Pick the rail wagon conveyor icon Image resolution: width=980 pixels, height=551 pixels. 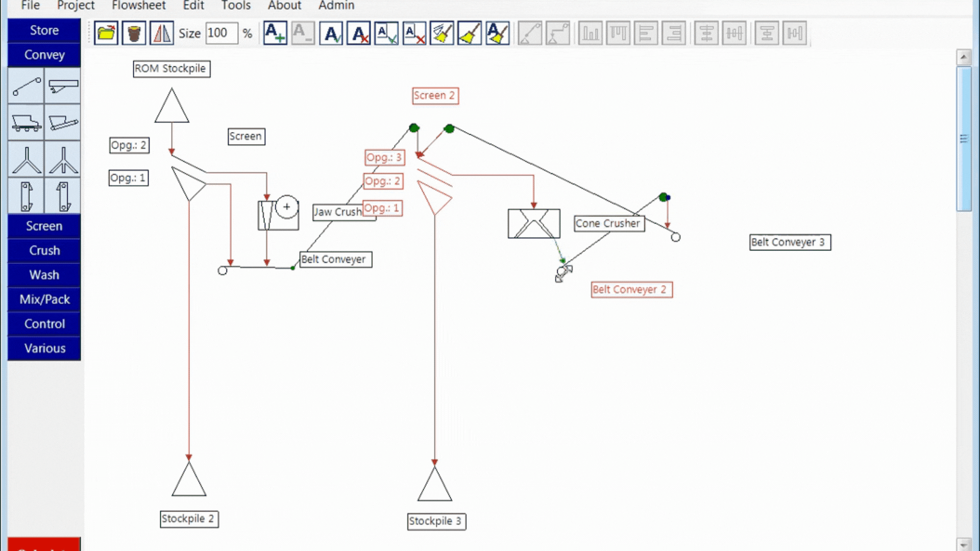[26, 122]
